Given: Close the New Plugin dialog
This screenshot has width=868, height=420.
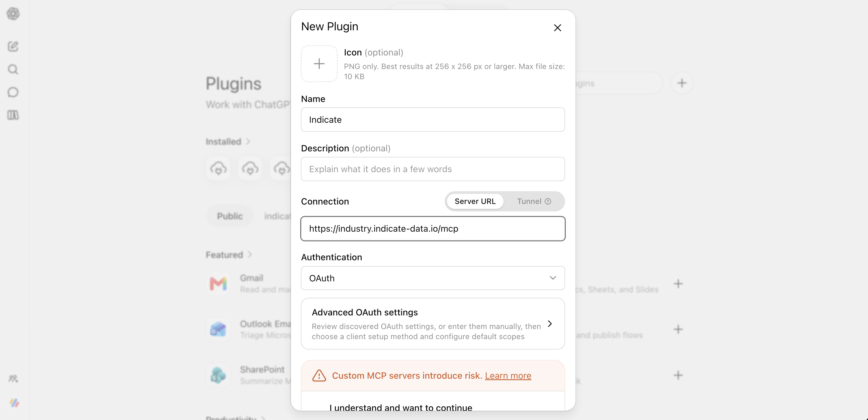Looking at the screenshot, I should click(557, 28).
